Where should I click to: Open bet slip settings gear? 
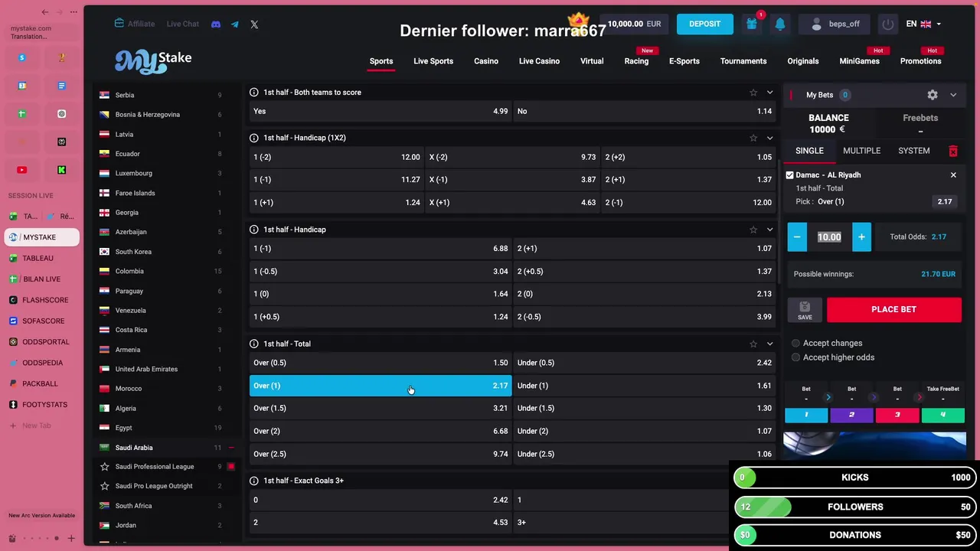933,95
